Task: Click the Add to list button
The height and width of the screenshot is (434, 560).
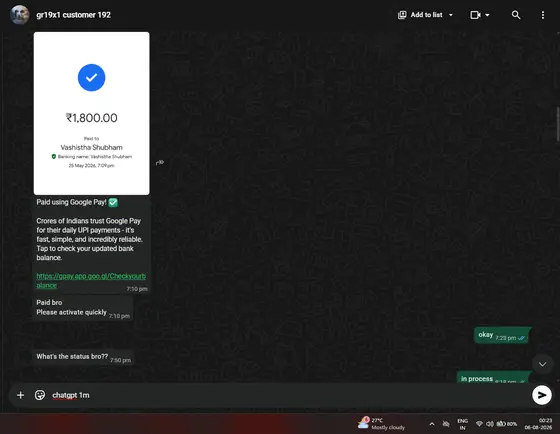Action: [420, 15]
